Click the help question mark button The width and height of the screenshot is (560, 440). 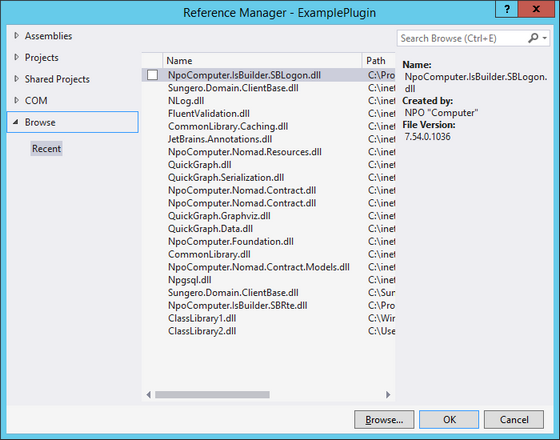coord(506,9)
